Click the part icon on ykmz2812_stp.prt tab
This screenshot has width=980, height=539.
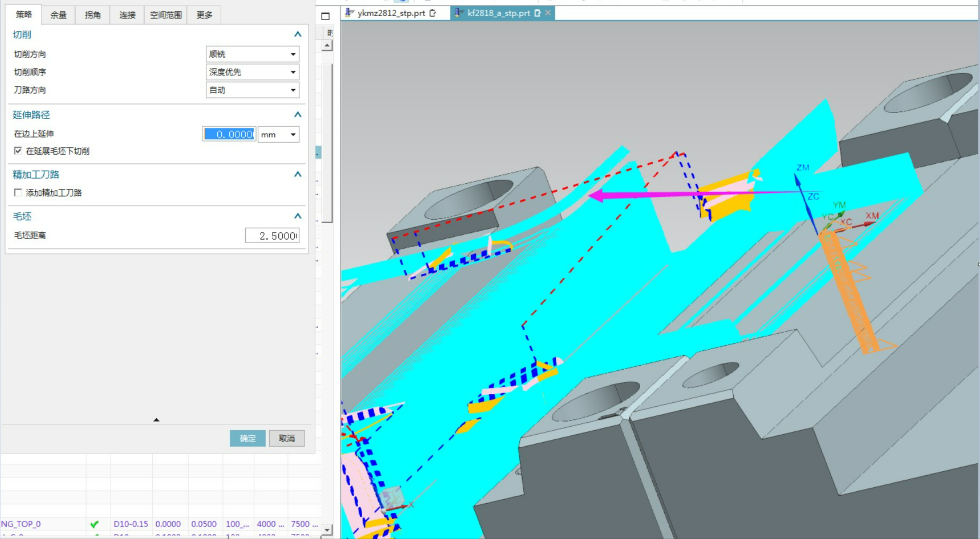coord(349,13)
